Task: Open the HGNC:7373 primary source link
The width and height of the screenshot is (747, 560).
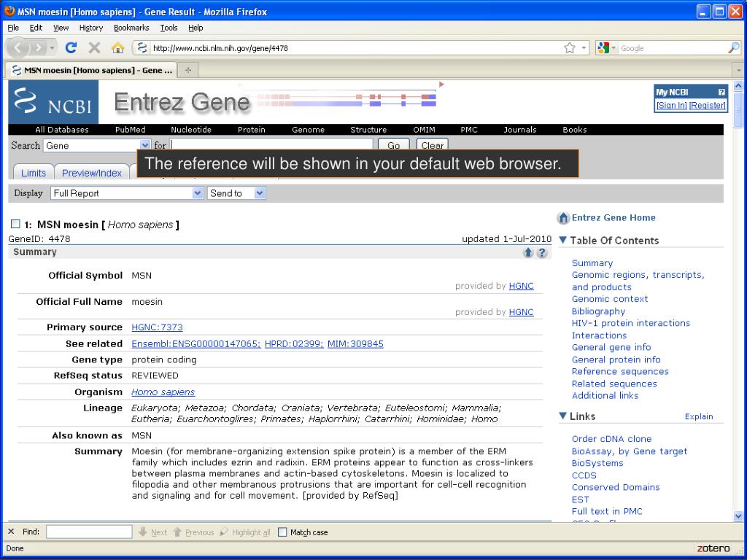Action: [158, 327]
